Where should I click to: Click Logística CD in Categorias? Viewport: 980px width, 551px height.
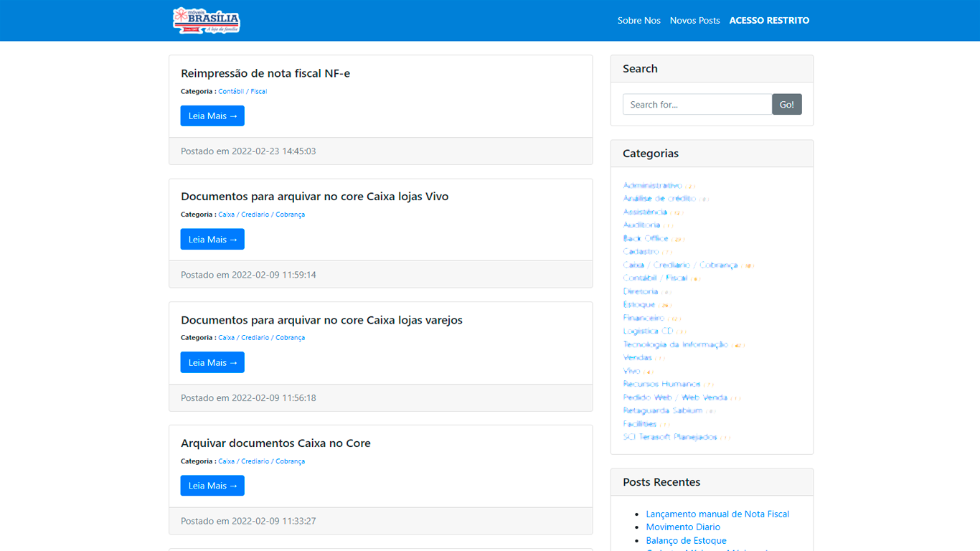tap(648, 331)
